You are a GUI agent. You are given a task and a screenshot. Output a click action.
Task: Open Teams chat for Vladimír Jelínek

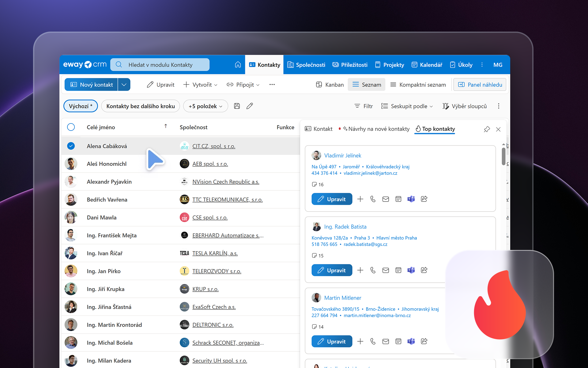411,199
